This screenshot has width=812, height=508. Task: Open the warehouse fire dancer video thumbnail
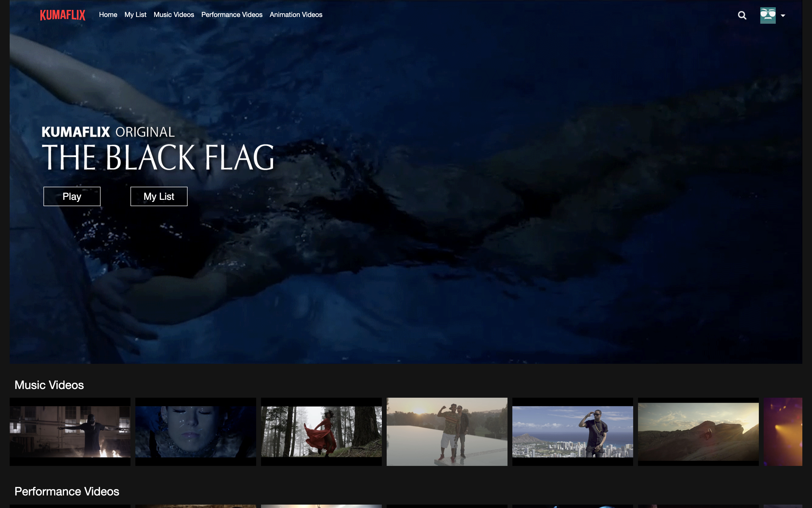click(x=70, y=432)
